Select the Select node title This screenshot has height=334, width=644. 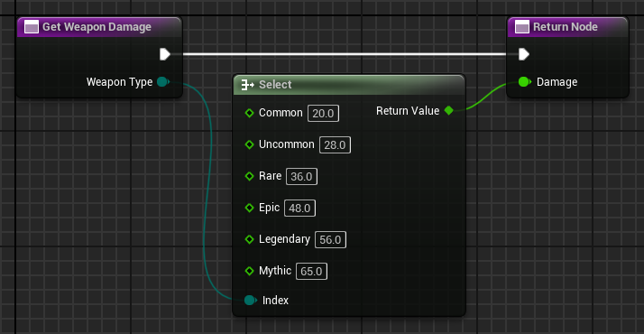[x=275, y=85]
